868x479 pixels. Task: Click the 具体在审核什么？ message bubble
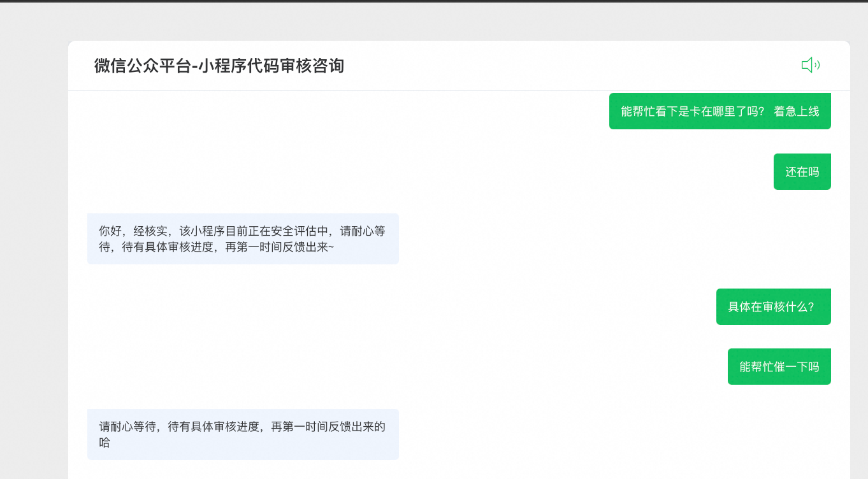[773, 306]
